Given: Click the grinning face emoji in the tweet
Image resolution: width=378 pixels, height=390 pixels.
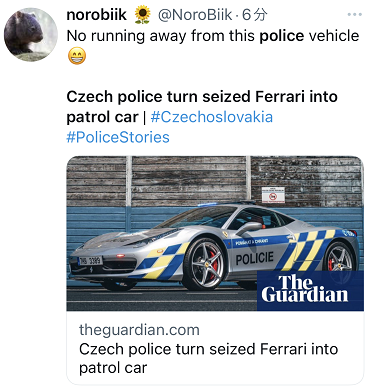Looking at the screenshot, I should click(x=77, y=56).
